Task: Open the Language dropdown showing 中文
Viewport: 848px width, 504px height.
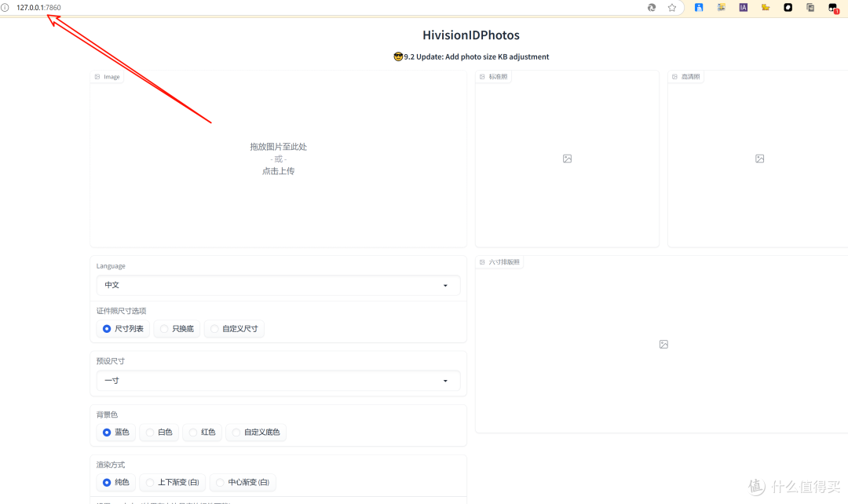Action: click(x=279, y=285)
